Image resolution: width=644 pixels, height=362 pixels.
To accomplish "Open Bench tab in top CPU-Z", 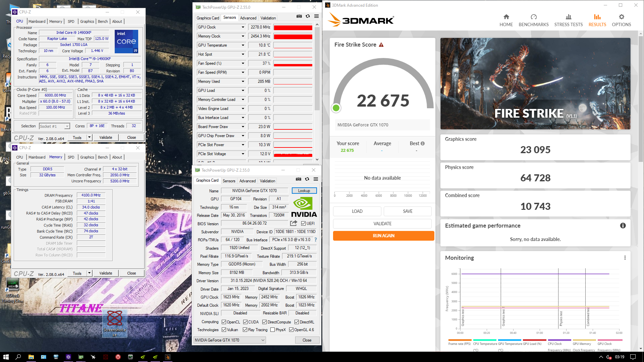I will pyautogui.click(x=103, y=21).
